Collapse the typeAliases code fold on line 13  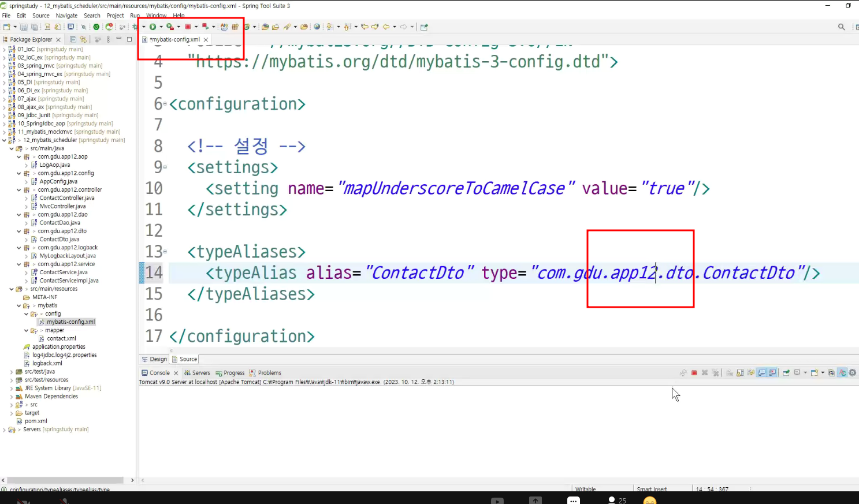pyautogui.click(x=165, y=252)
